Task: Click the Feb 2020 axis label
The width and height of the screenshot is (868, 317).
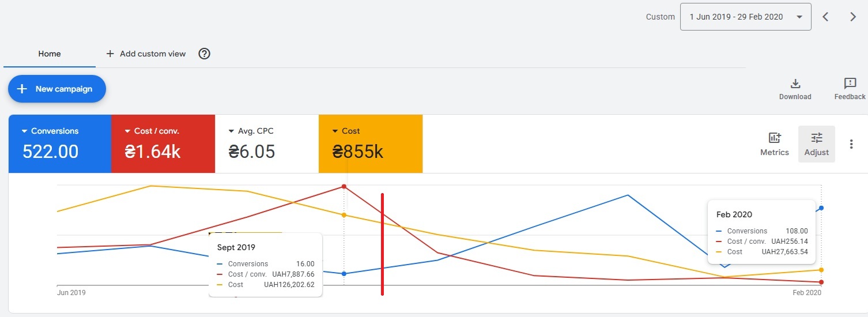Action: [x=807, y=293]
